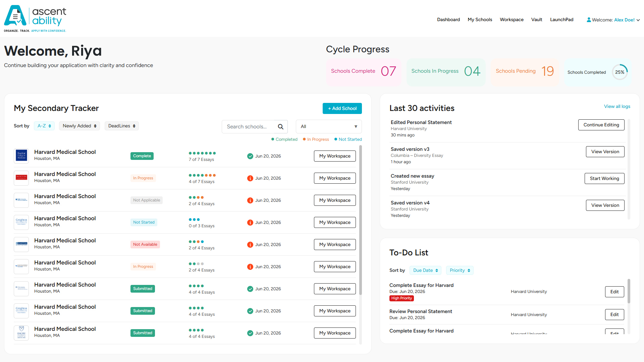This screenshot has width=644, height=362.
Task: Open My Workspace in the Not Started row
Action: click(335, 222)
